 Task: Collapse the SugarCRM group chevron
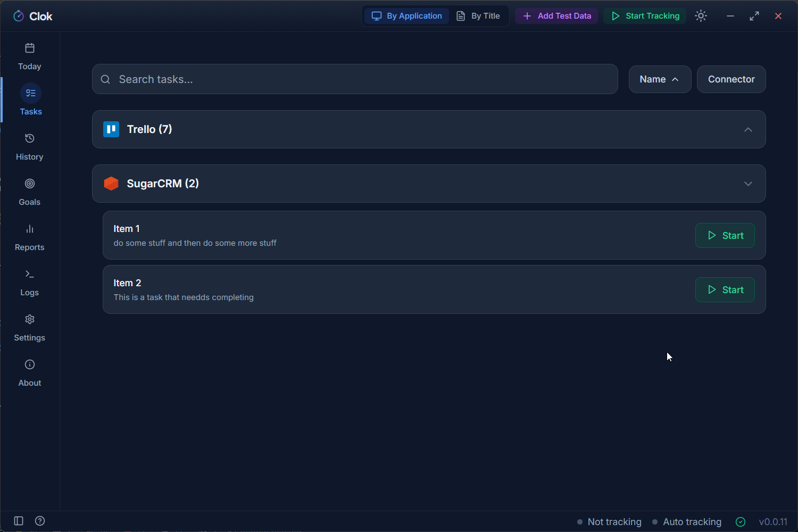point(748,184)
